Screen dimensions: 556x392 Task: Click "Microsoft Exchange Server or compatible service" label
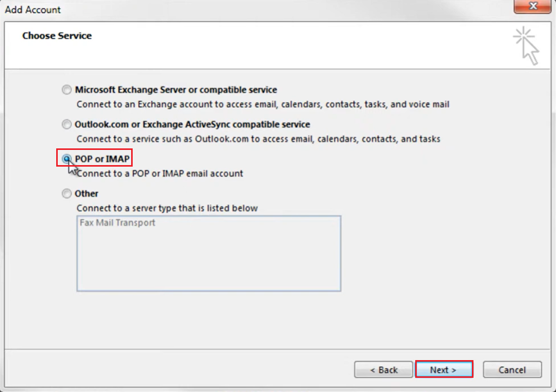click(176, 90)
